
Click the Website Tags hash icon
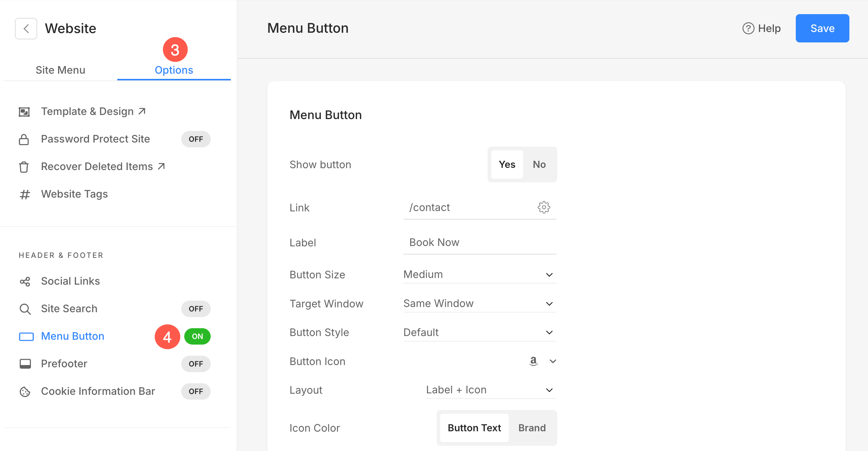pyautogui.click(x=25, y=194)
